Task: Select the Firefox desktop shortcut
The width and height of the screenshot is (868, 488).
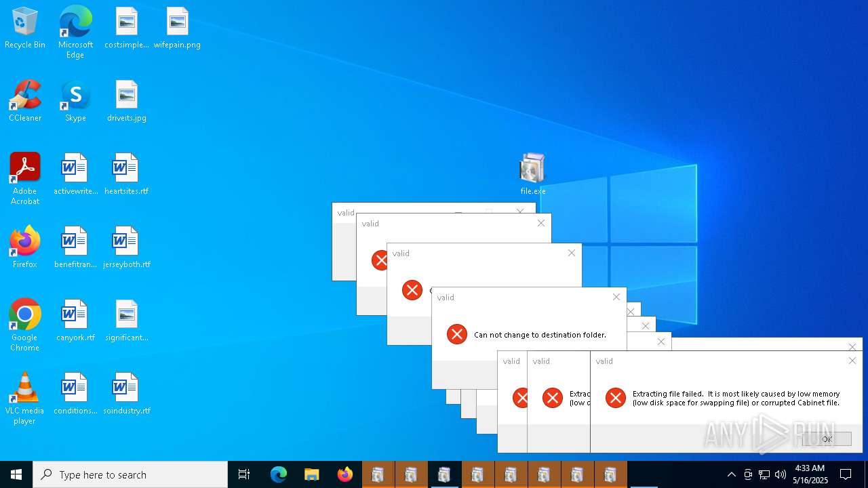Action: pyautogui.click(x=25, y=248)
